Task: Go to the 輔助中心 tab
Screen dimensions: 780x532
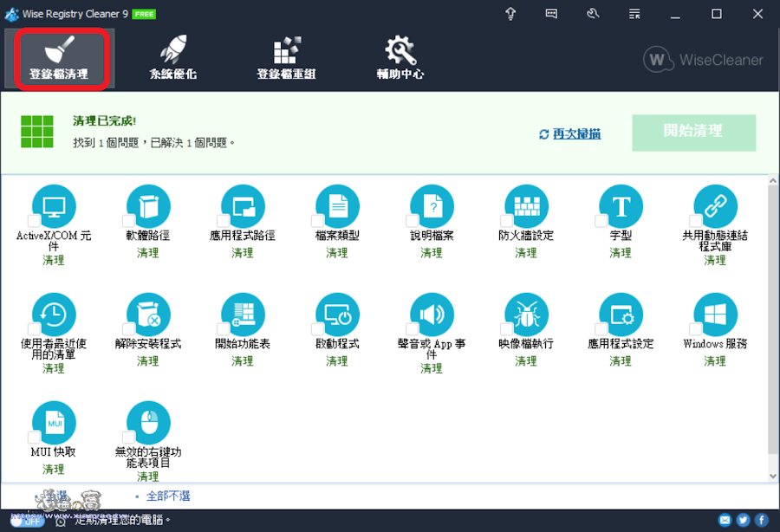Action: click(400, 59)
